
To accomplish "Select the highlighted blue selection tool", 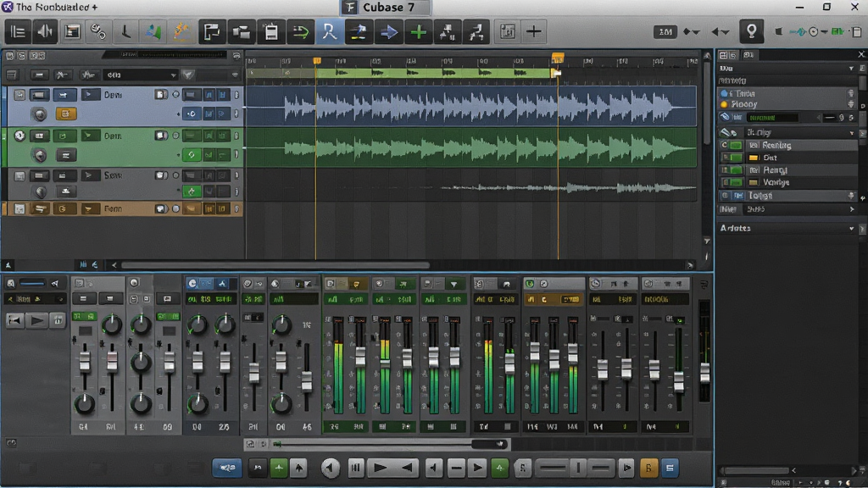I will pos(330,31).
